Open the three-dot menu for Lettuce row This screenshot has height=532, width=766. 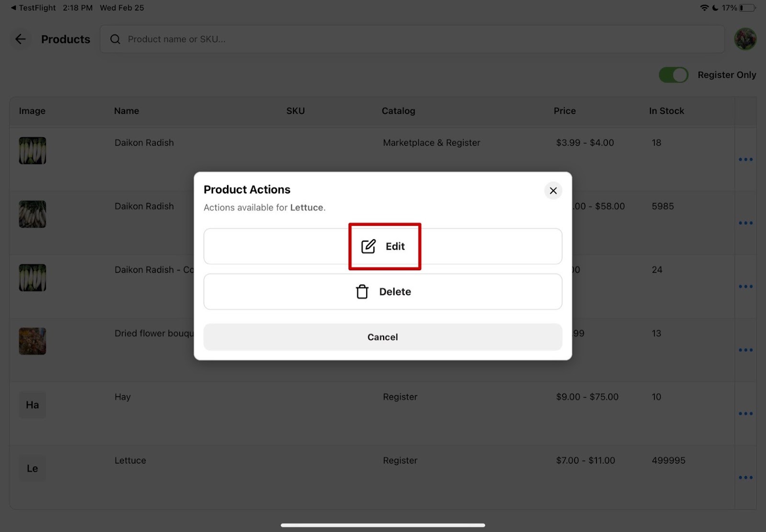coord(745,477)
